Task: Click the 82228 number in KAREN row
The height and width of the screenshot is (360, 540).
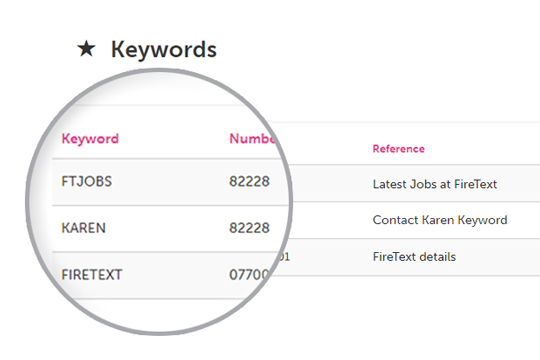Action: point(249,228)
